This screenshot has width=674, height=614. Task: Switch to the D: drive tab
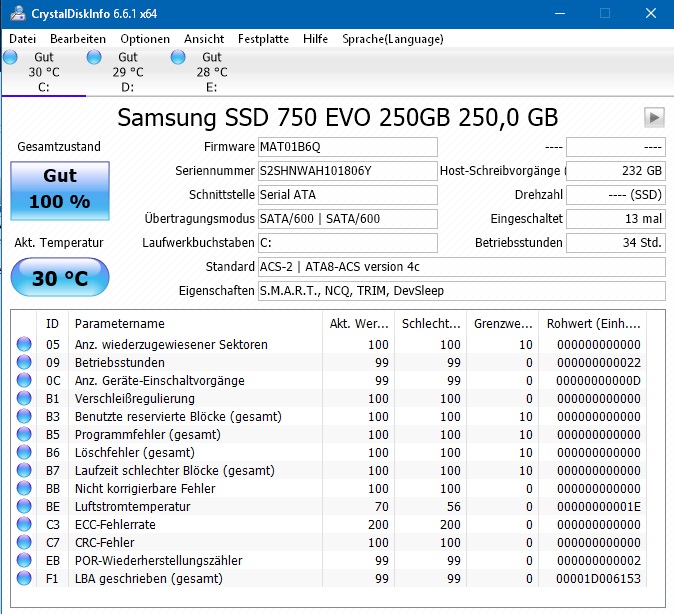(128, 72)
